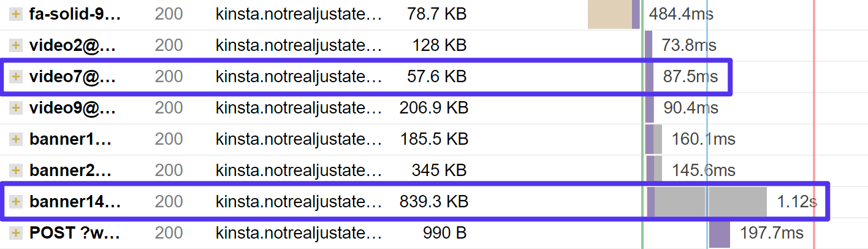Screen dimensions: 868x249
Task: Select the banner14 file name
Action: click(x=75, y=201)
